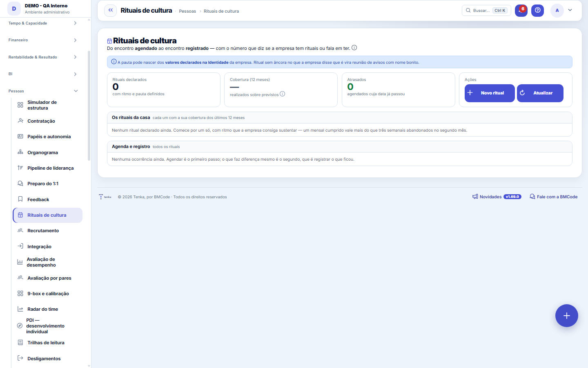Image resolution: width=588 pixels, height=368 pixels.
Task: Collapse the Pessoas section
Action: click(43, 91)
